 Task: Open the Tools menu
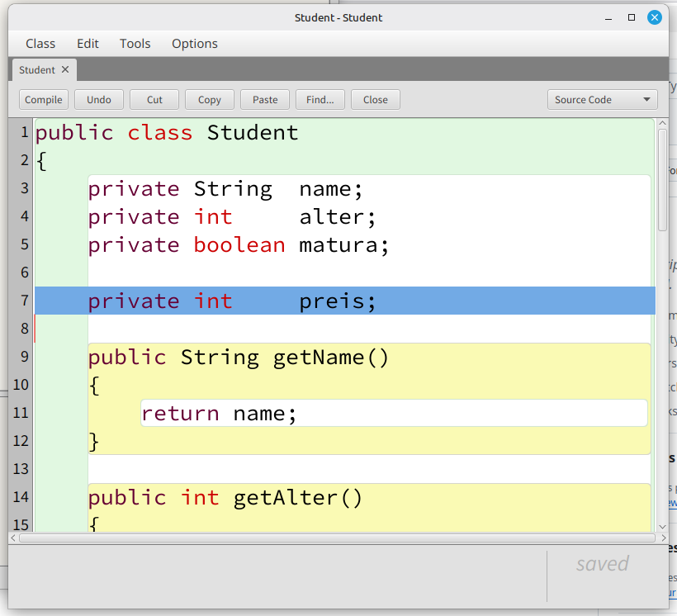coord(135,44)
